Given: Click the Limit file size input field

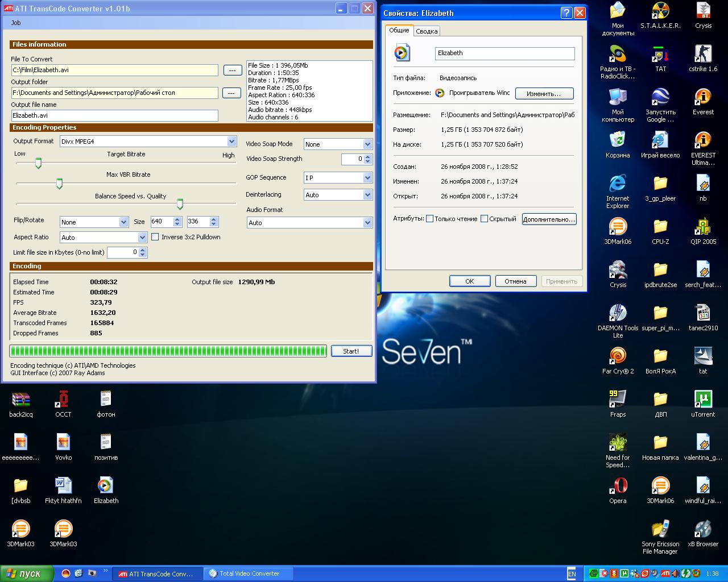Looking at the screenshot, I should click(123, 252).
